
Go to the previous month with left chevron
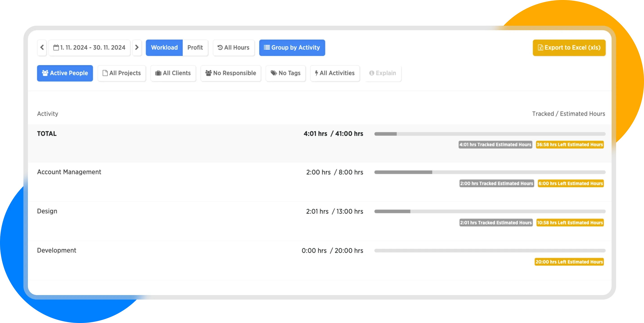[42, 48]
